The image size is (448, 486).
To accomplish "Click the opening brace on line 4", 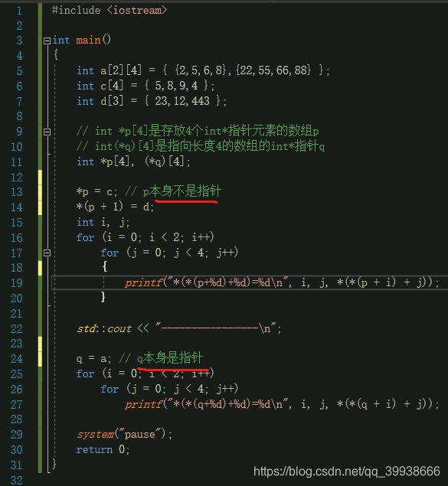I will coord(56,55).
